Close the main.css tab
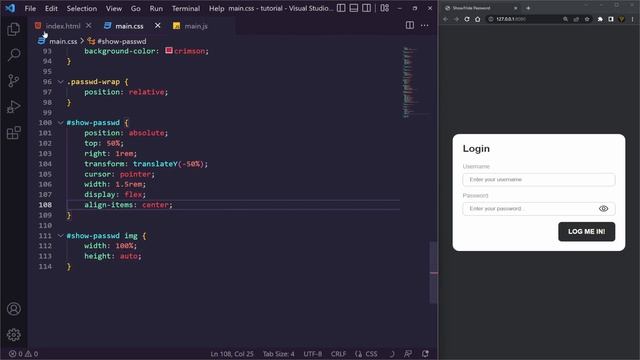The image size is (640, 360). coord(158,25)
